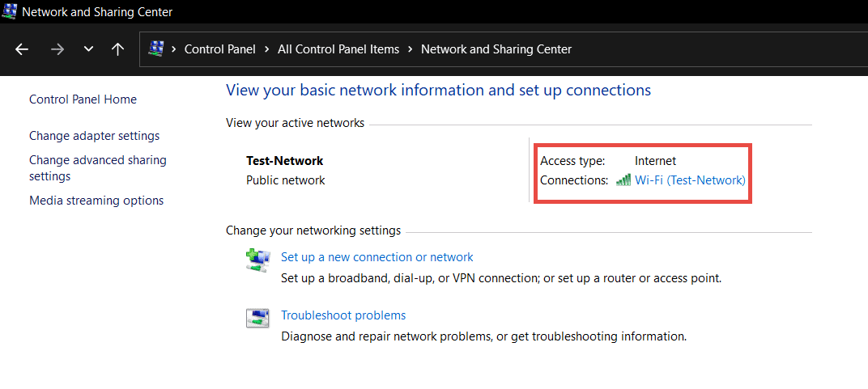Click the Wi-Fi signal strength icon

pyautogui.click(x=623, y=180)
